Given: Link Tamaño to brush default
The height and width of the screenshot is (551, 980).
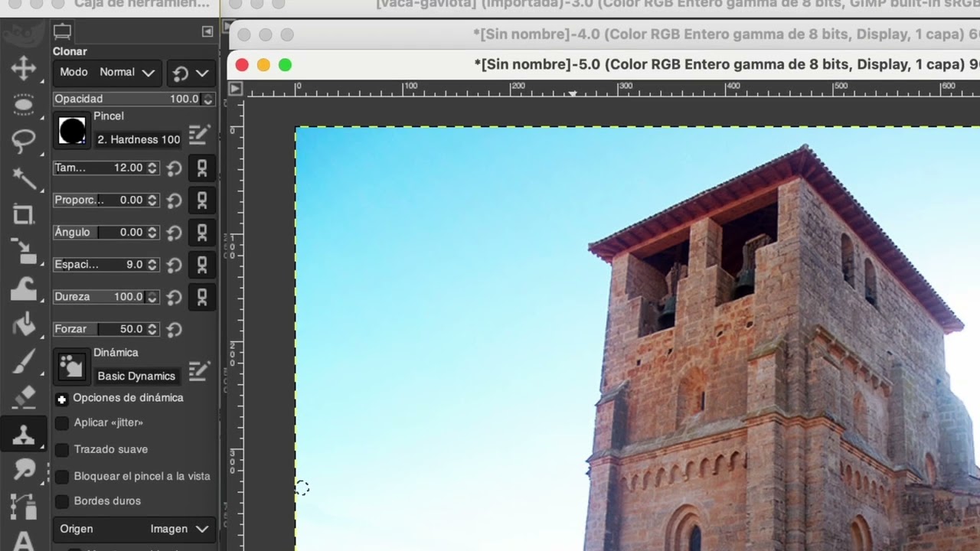Looking at the screenshot, I should coord(202,168).
